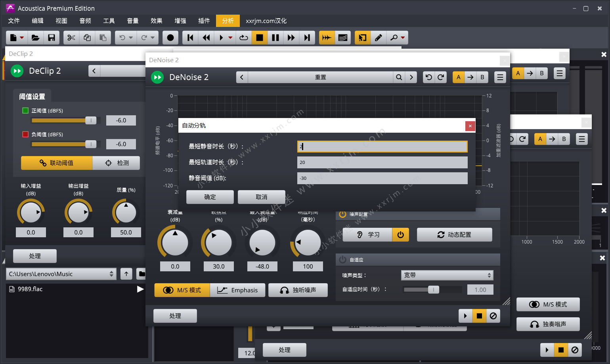The image size is (610, 364).
Task: Play audio from the main toolbar
Action: 221,38
